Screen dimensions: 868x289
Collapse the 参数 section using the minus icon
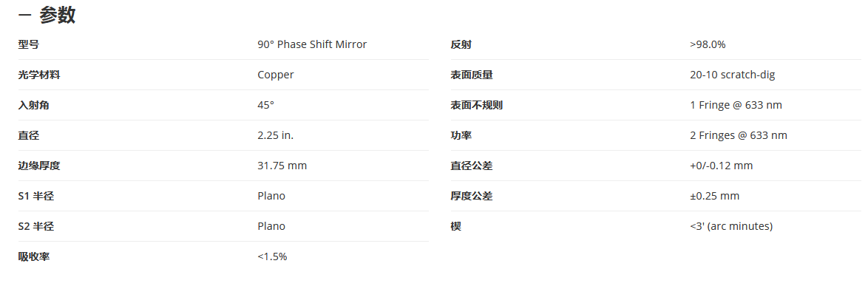(24, 16)
